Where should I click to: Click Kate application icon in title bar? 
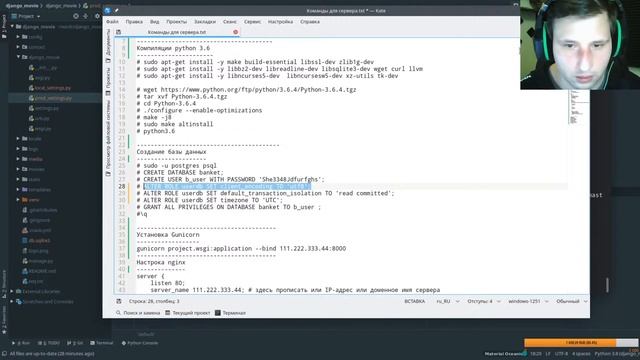pos(108,11)
